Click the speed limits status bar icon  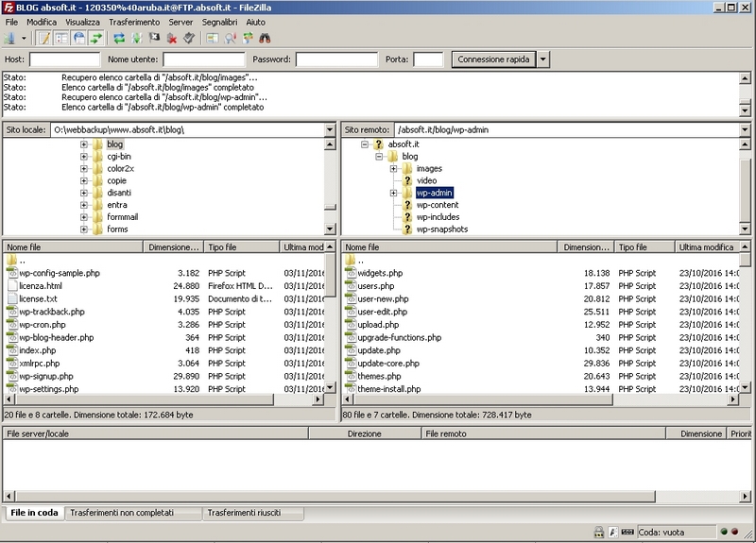(627, 532)
